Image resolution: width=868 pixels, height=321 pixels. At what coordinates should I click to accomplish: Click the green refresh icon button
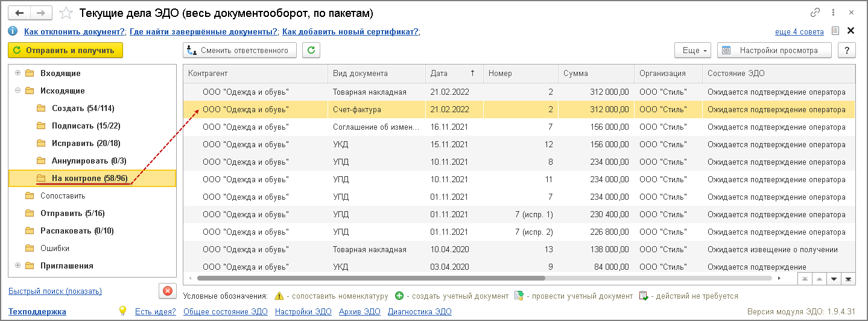311,51
